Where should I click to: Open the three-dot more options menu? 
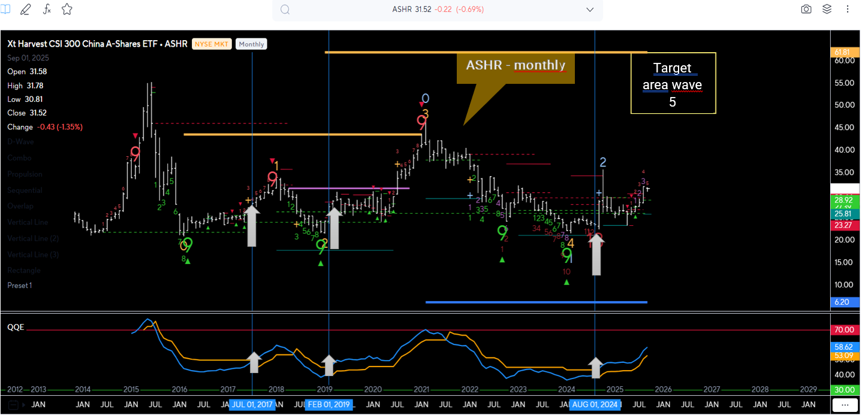click(x=848, y=10)
